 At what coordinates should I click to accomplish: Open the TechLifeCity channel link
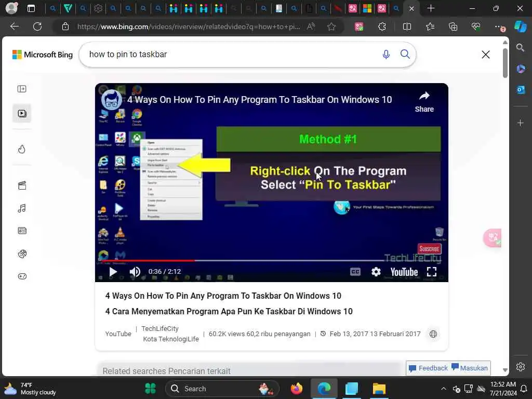[160, 328]
